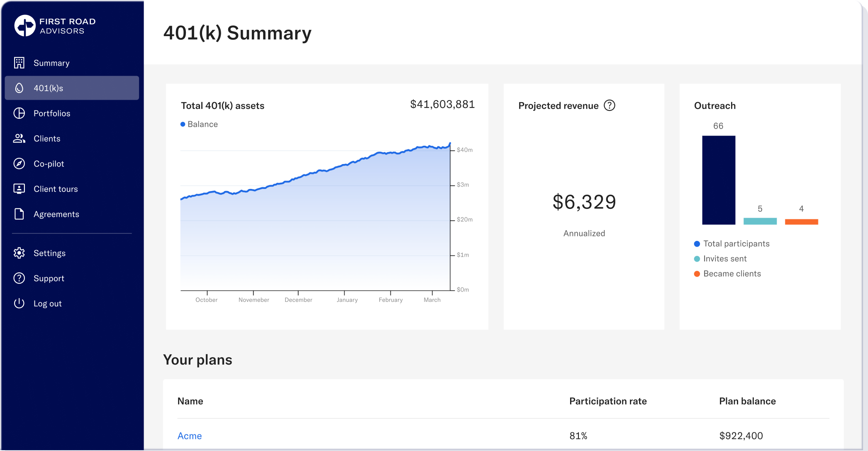Click the Clients people icon
Image resolution: width=868 pixels, height=451 pixels.
tap(19, 138)
